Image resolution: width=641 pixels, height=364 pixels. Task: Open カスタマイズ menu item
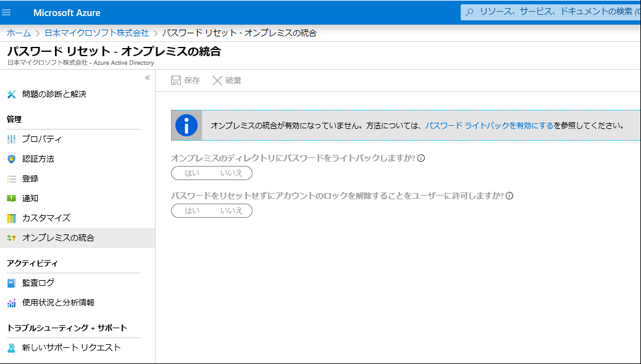(46, 218)
